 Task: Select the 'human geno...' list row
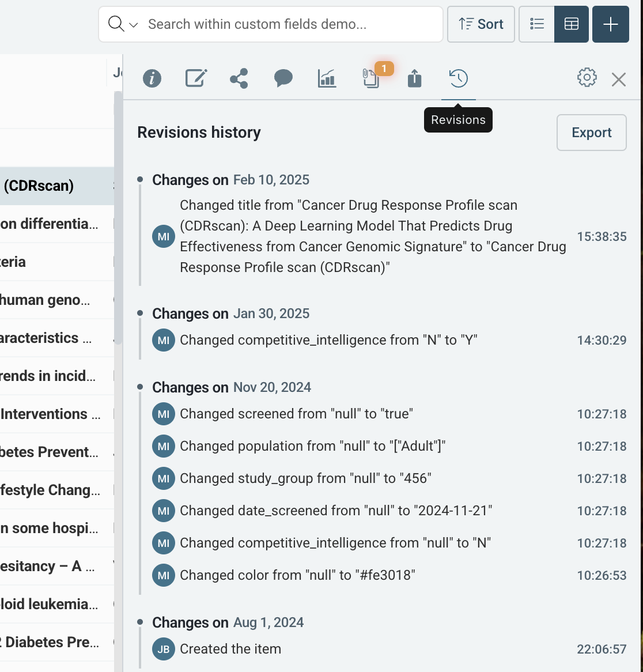[57, 300]
